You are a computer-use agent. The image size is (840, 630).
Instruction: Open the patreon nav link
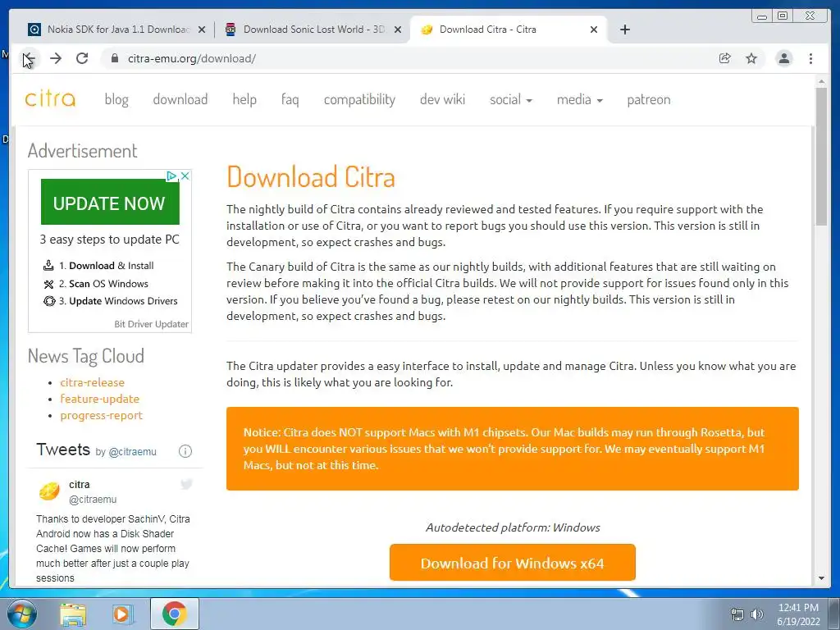click(649, 99)
